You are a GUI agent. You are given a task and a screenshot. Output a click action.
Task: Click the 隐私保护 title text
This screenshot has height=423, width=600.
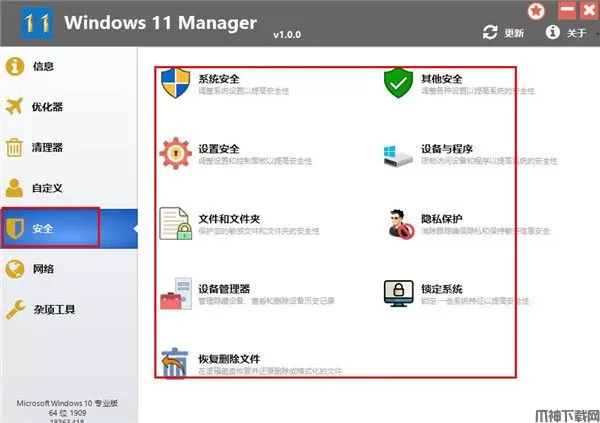click(442, 219)
